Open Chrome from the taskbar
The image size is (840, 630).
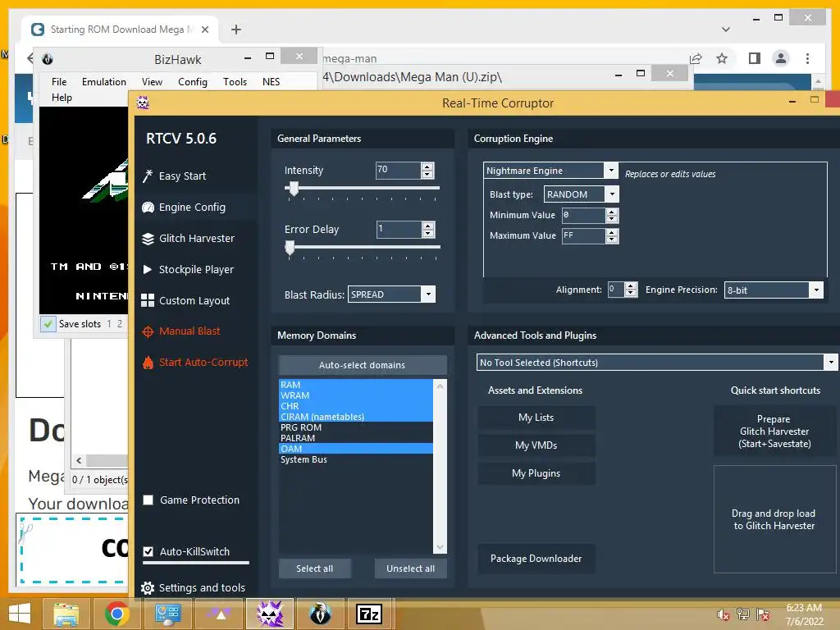click(x=116, y=614)
